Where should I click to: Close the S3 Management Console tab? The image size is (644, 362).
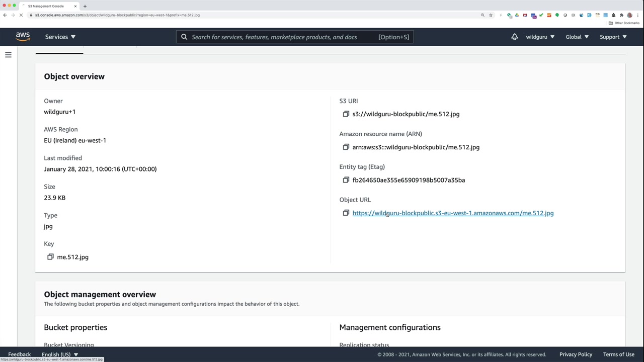click(75, 6)
